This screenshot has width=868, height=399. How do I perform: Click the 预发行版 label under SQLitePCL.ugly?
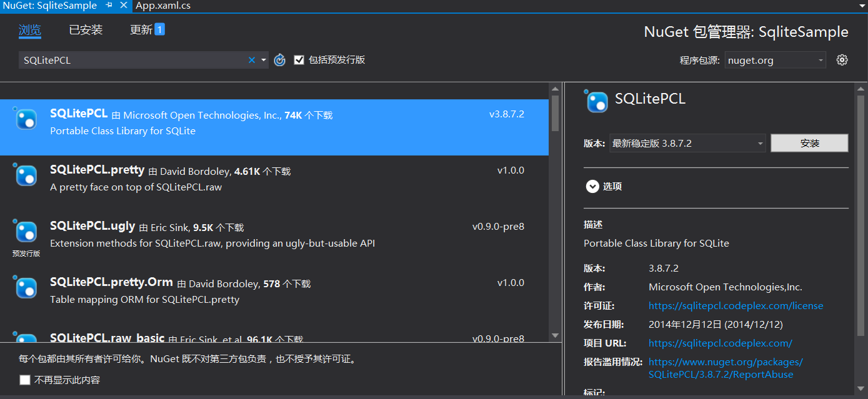26,254
